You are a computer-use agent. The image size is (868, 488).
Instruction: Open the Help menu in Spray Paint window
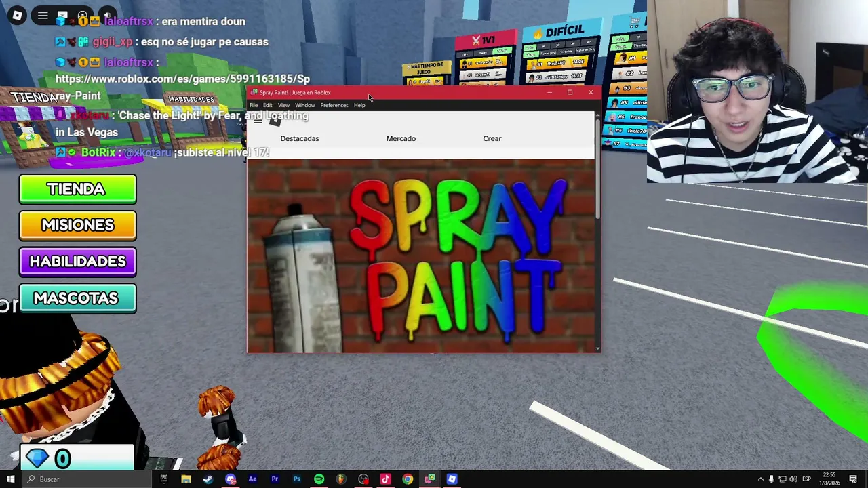(359, 105)
